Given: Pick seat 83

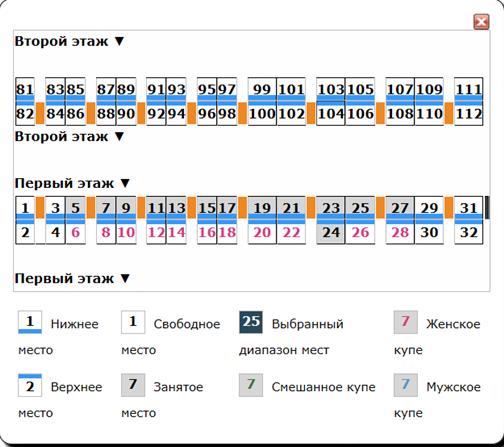Looking at the screenshot, I should pyautogui.click(x=55, y=89).
